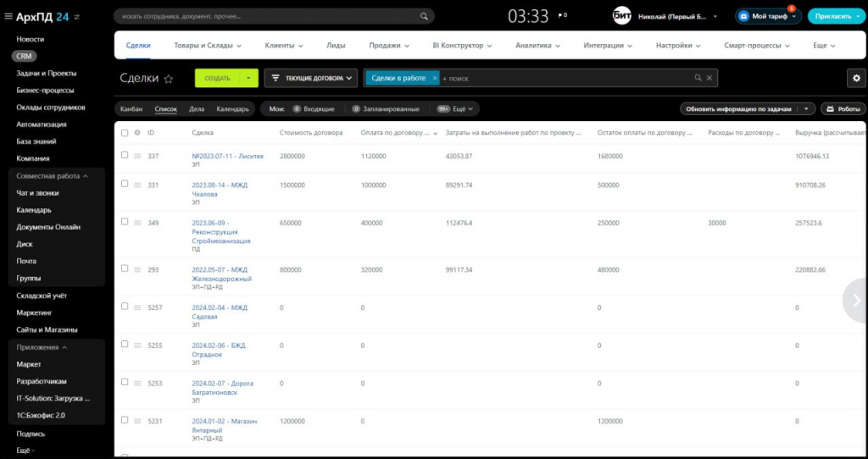This screenshot has height=459, width=868.
Task: Open the dropdown arrow next to Создать
Action: click(x=248, y=78)
